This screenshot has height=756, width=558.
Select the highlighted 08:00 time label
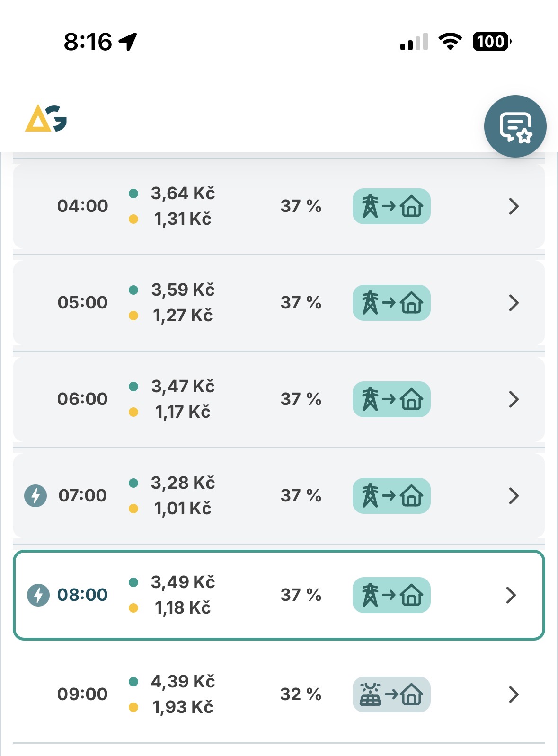point(82,595)
